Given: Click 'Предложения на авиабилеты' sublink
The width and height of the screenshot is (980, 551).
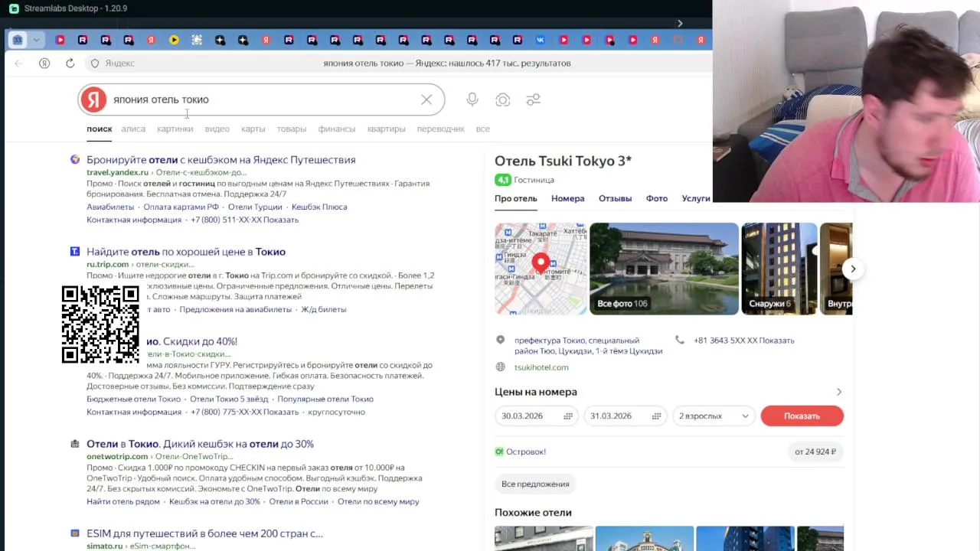Looking at the screenshot, I should point(236,309).
